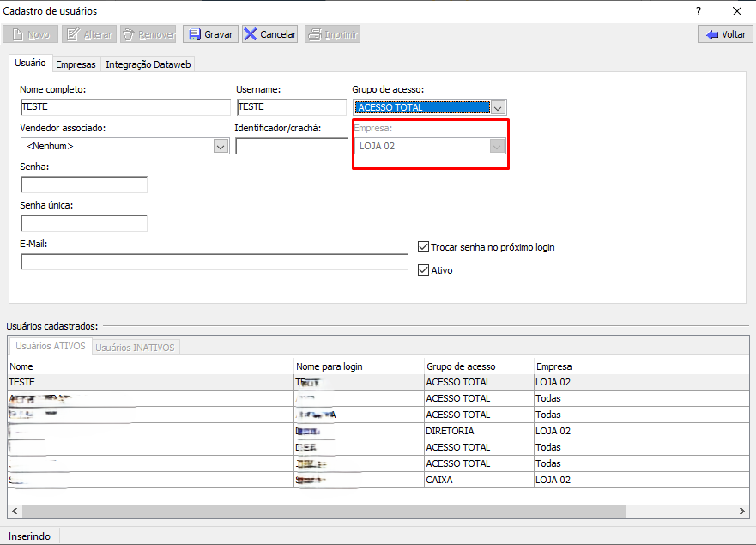Toggle Trocar senha no próximo login
Image resolution: width=756 pixels, height=545 pixels.
point(423,247)
